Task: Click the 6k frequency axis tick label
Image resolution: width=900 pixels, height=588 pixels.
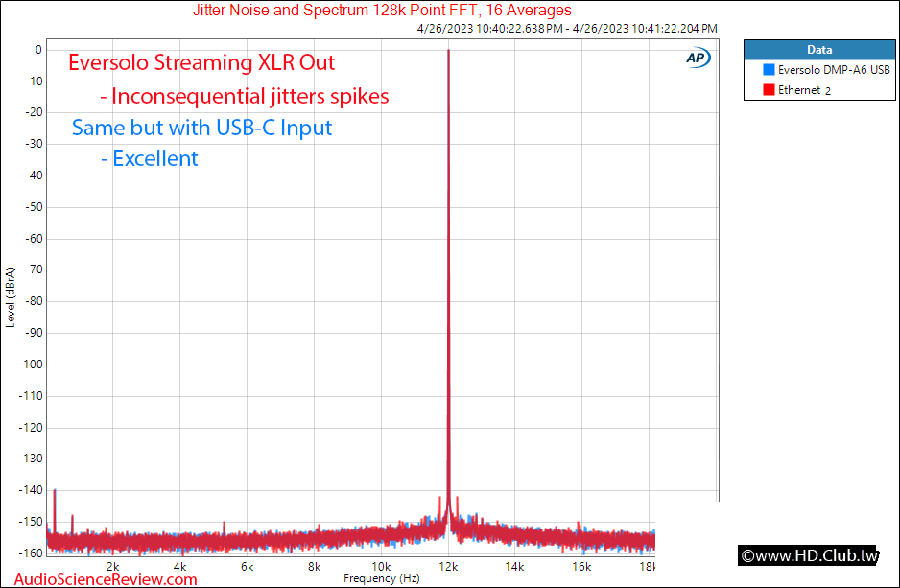Action: pyautogui.click(x=248, y=567)
